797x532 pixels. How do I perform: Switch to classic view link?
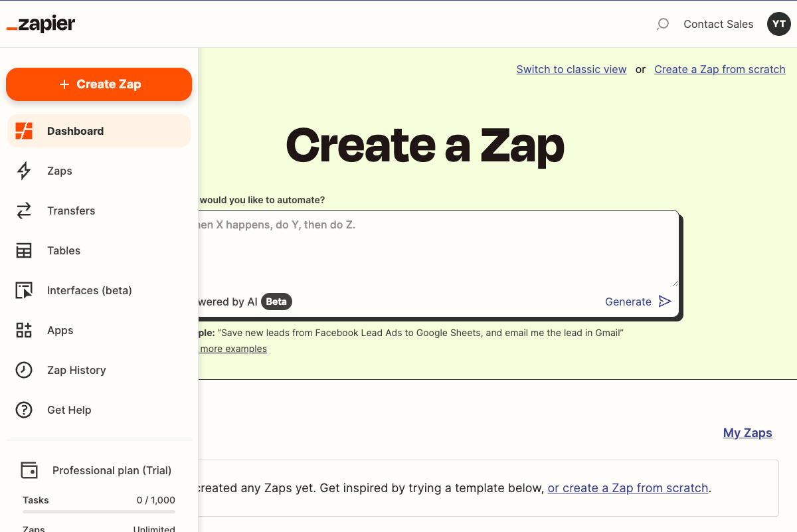click(571, 69)
